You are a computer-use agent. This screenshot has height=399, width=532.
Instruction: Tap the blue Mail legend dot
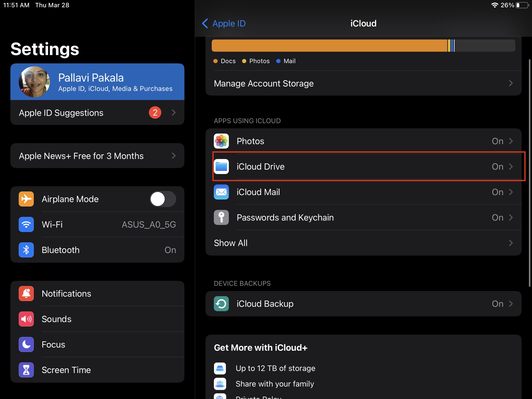click(x=278, y=61)
